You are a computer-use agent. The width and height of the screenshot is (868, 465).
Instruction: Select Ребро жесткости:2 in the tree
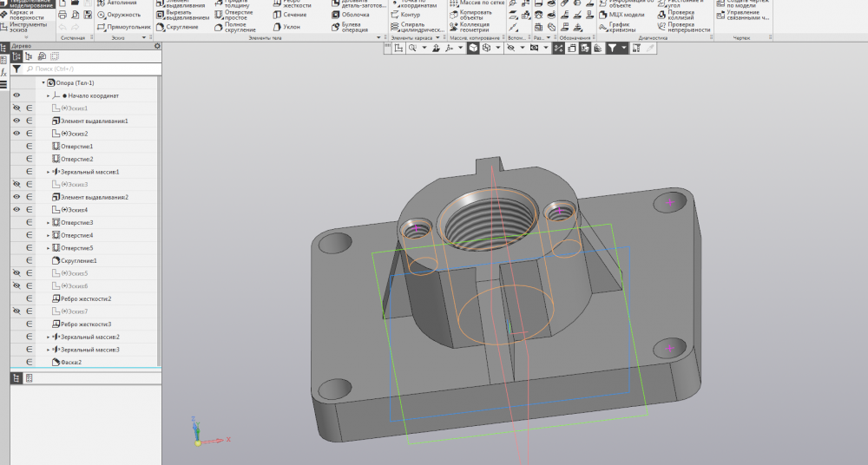85,298
